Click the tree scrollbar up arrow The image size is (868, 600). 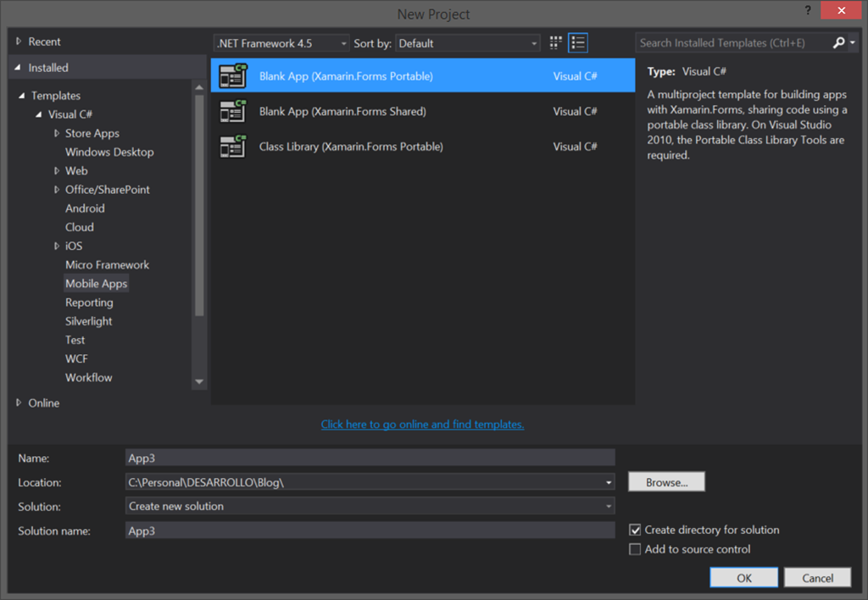coord(199,87)
